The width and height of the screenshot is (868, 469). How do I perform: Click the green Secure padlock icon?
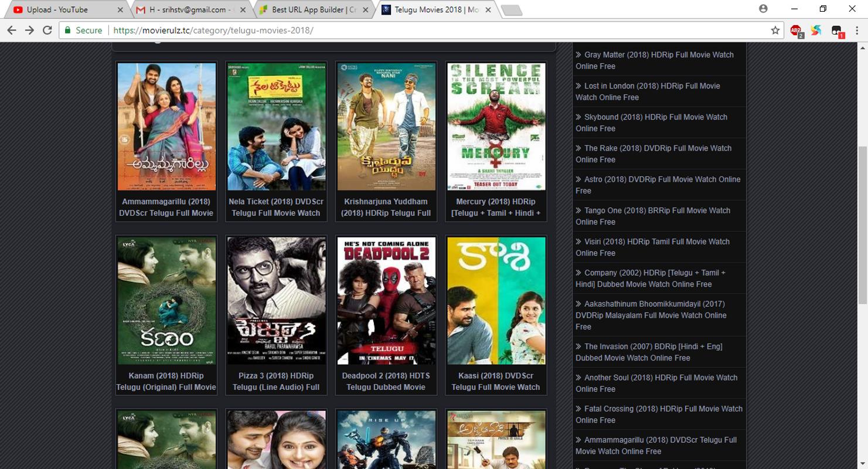pos(68,30)
